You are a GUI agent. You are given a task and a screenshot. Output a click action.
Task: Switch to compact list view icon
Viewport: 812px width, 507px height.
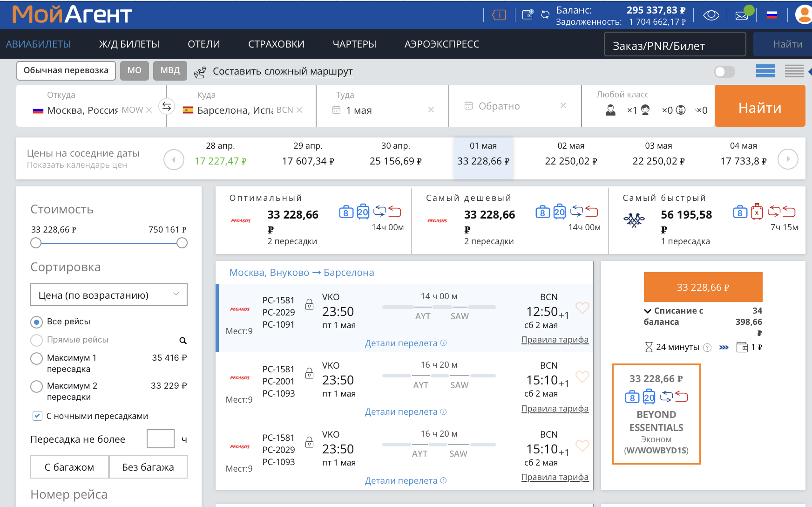(x=794, y=71)
